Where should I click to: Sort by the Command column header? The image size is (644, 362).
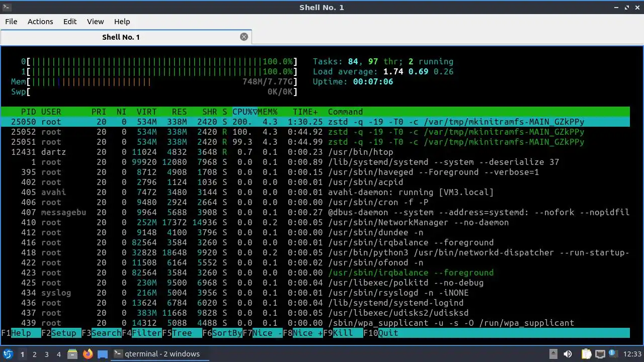tap(346, 112)
